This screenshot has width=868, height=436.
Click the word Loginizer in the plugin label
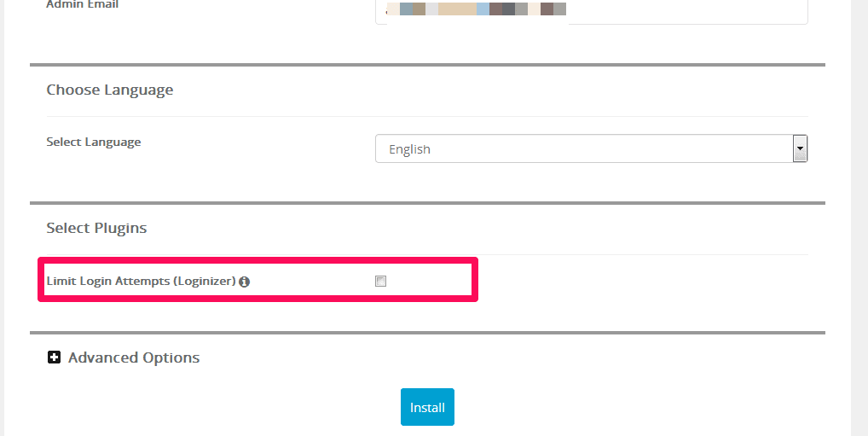204,281
